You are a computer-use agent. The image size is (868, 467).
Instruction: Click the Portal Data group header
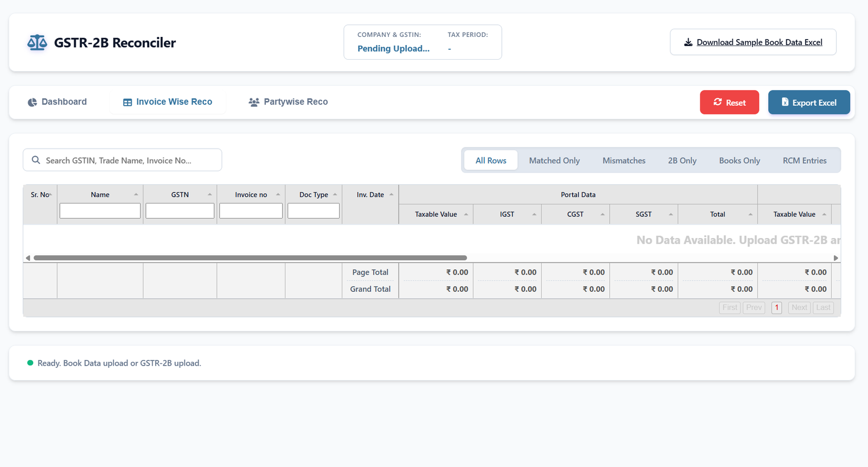click(x=578, y=195)
